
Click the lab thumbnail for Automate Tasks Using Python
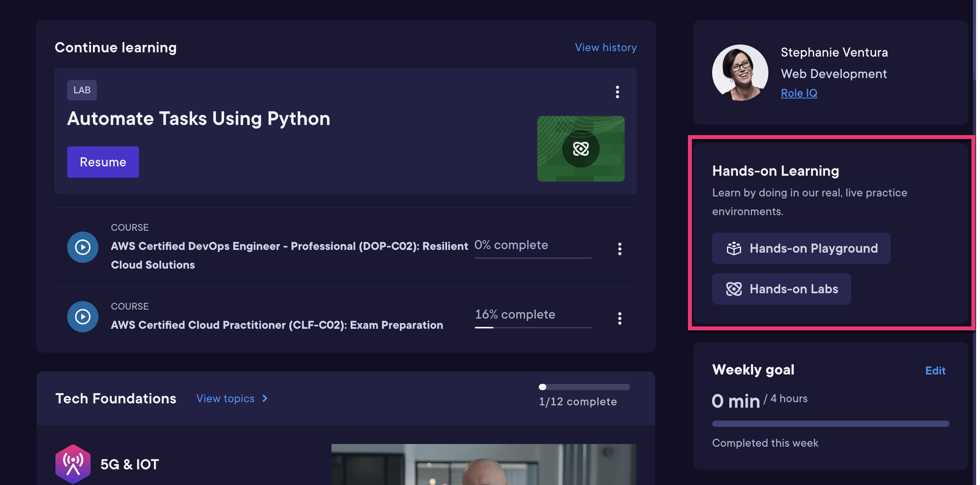pos(581,149)
